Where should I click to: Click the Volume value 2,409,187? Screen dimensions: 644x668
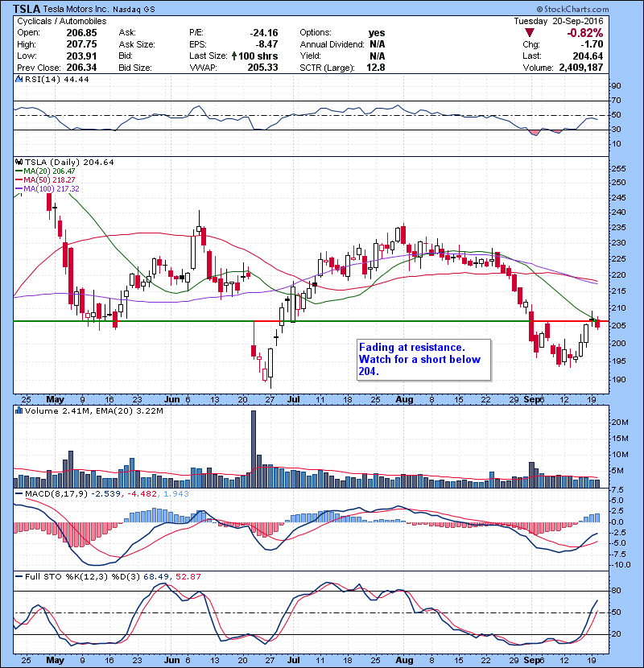click(x=581, y=68)
